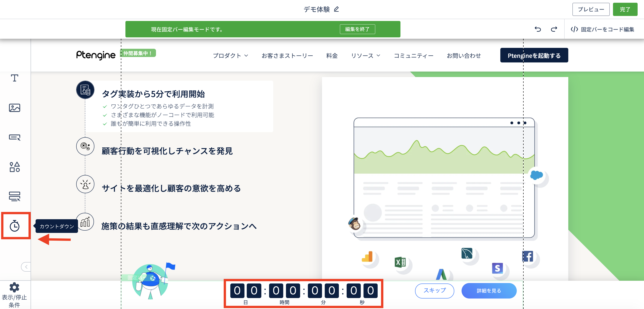Click text 誰もが簡単に利用できる操作性
The width and height of the screenshot is (644, 309).
(151, 124)
